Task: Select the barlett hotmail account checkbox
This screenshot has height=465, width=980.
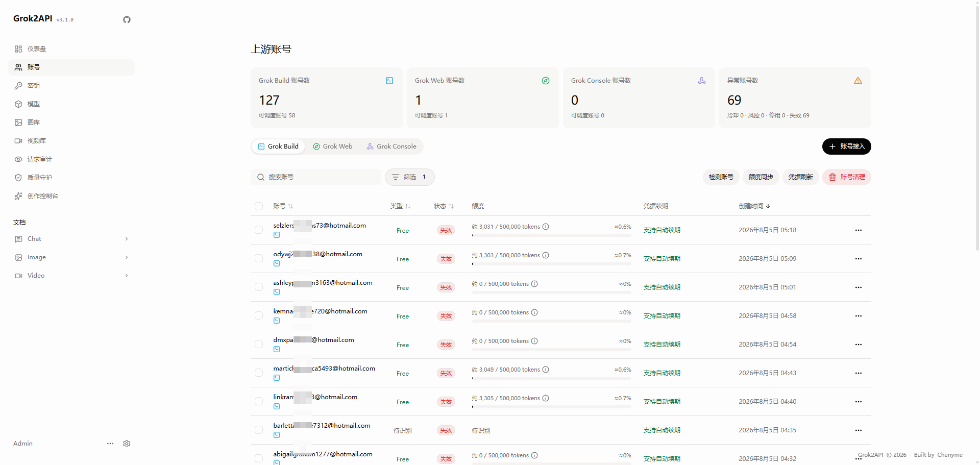Action: pyautogui.click(x=259, y=430)
